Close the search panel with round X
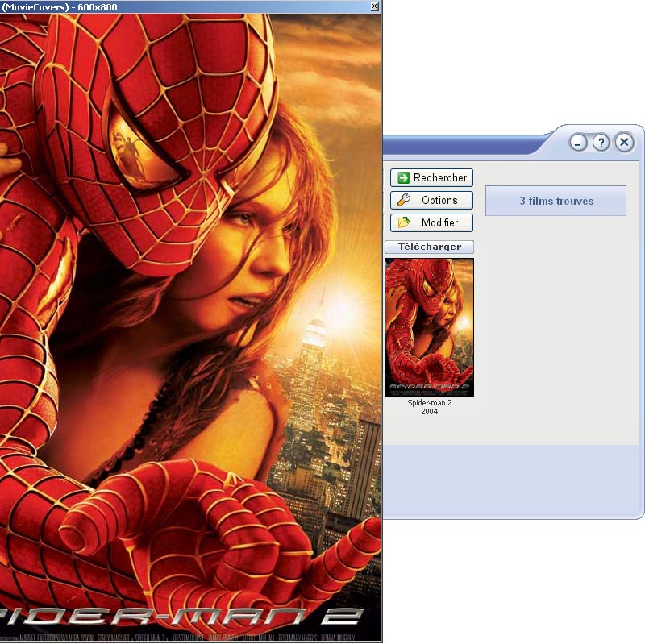The width and height of the screenshot is (645, 644). [x=624, y=143]
